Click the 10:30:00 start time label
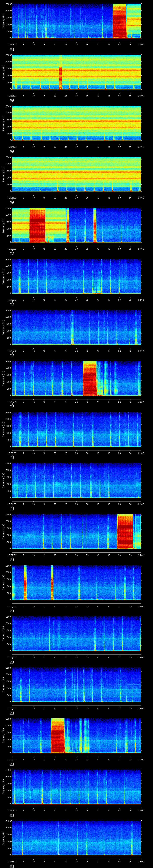The image size is (153, 868). click(x=12, y=453)
